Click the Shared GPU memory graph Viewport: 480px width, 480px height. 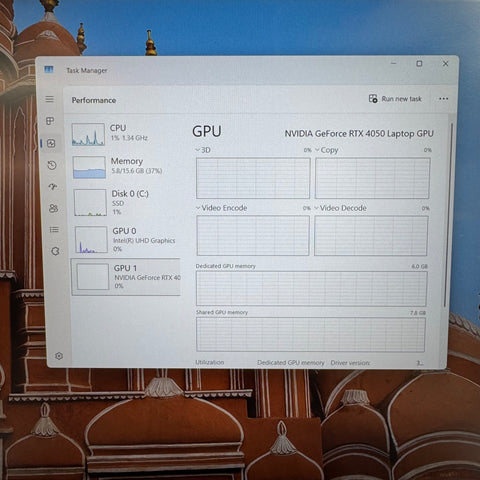311,334
